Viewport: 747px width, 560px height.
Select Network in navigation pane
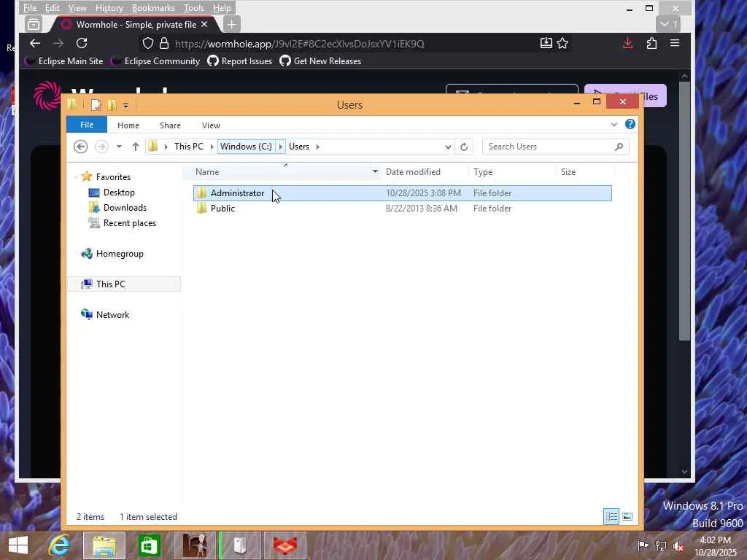tap(112, 315)
